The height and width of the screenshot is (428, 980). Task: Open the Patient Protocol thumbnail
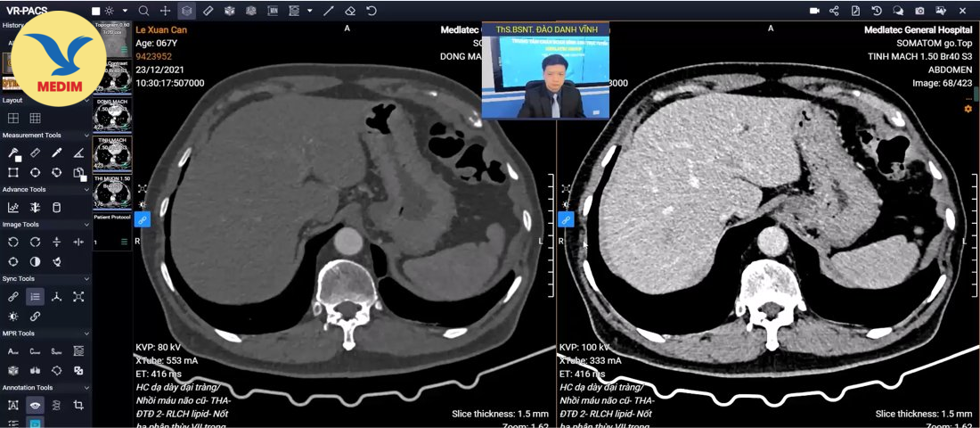point(112,231)
